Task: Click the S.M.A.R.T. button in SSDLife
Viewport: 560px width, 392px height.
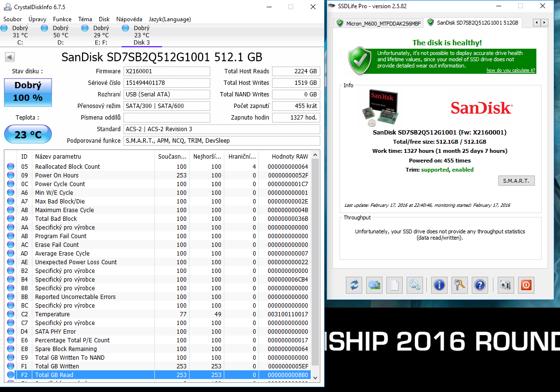Action: coord(516,181)
